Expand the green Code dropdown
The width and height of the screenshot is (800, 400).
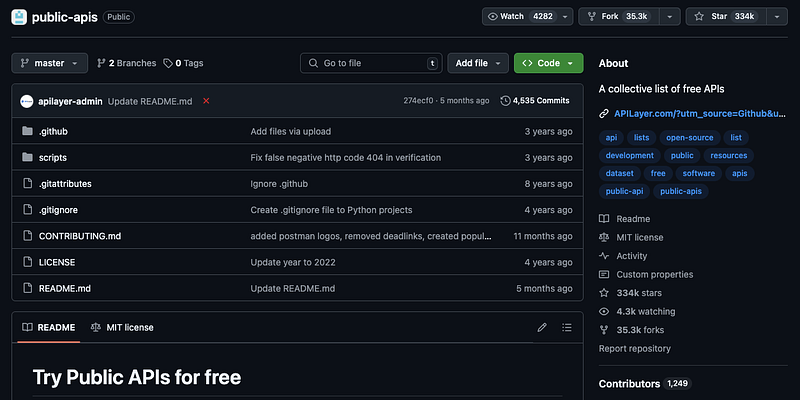coord(548,63)
